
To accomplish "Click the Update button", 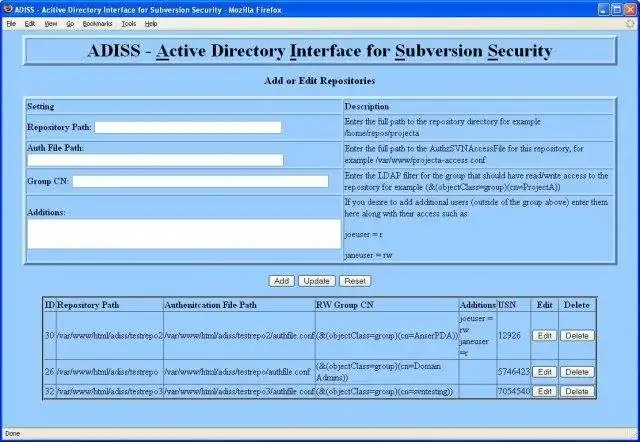I will click(317, 281).
